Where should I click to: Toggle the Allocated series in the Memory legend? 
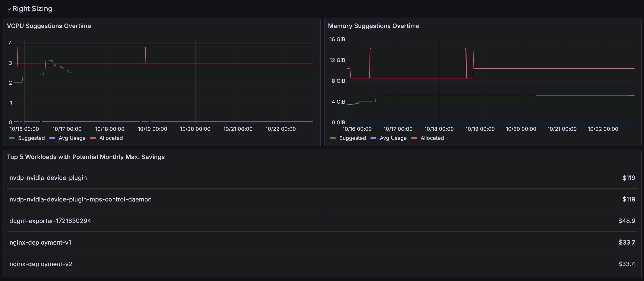pos(432,138)
